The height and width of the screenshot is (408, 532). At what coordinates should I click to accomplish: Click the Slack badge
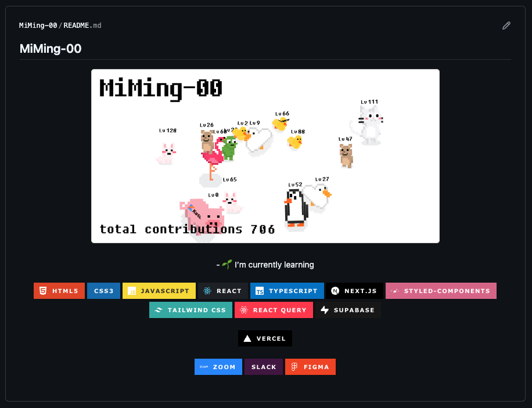(x=264, y=367)
